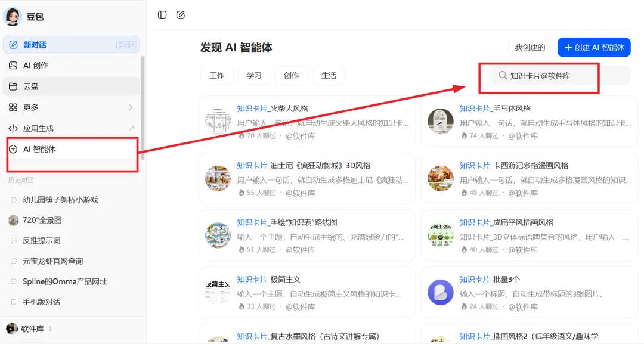Screen dimensions: 644x344
Task: Click the 应用生成 code brackets icon
Action: click(x=13, y=129)
